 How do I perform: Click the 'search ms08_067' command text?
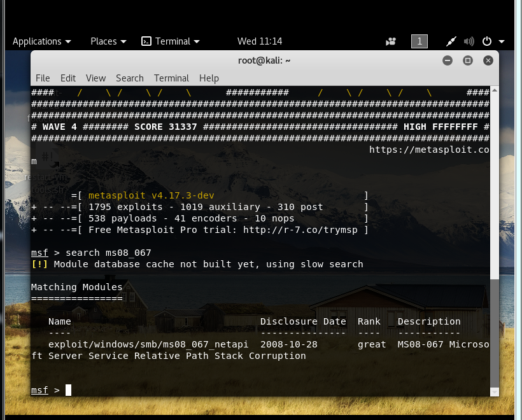108,253
